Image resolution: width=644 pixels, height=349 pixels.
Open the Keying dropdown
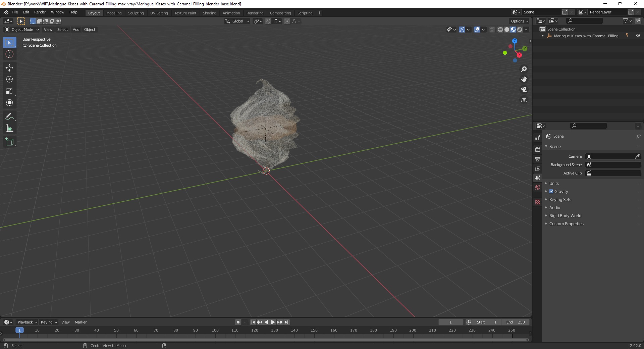pos(49,322)
